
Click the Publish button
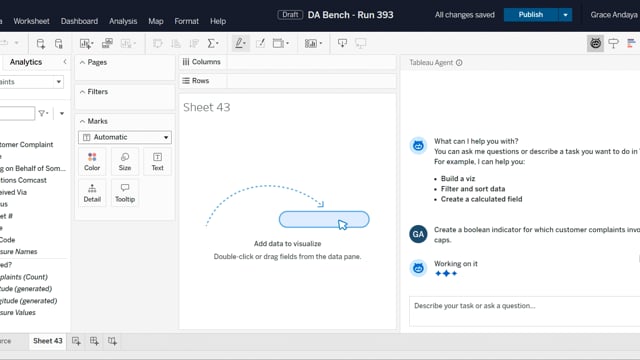tap(531, 15)
